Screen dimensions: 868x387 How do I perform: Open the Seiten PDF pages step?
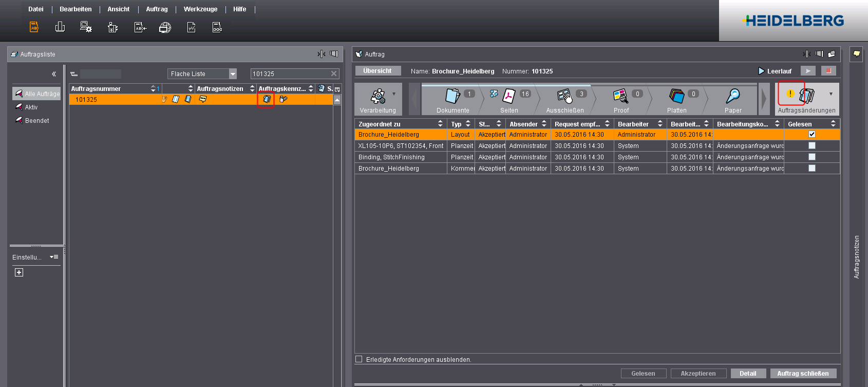point(508,96)
